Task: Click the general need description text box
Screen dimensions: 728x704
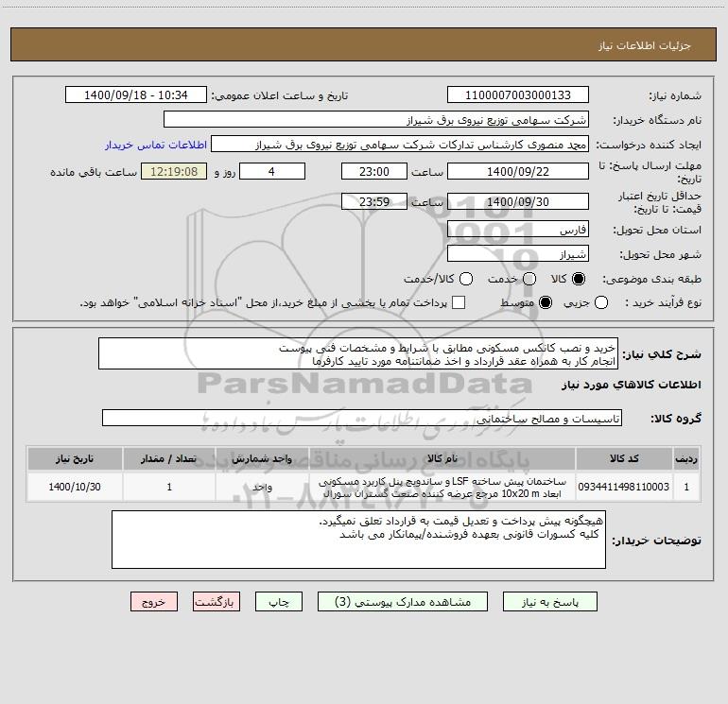Action: coord(358,353)
